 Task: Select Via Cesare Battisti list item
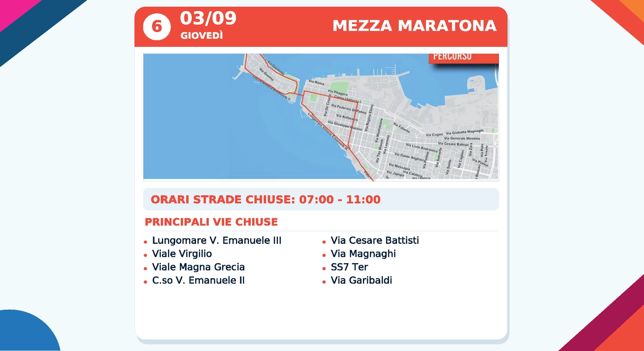click(x=375, y=240)
